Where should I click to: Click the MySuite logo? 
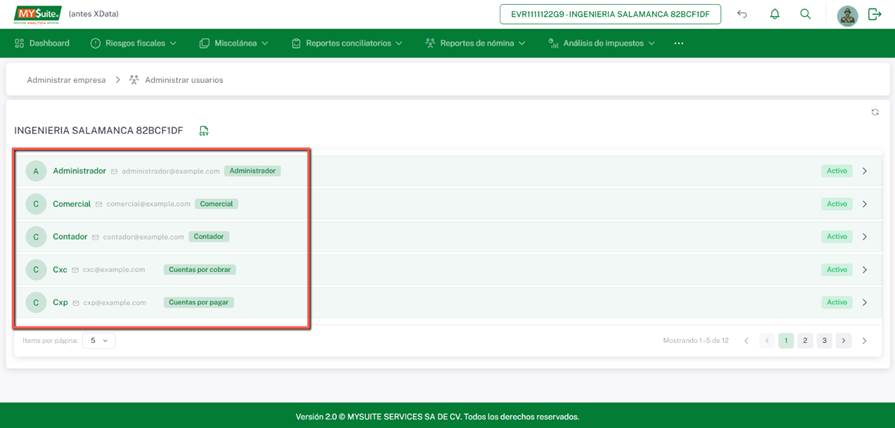[x=37, y=14]
